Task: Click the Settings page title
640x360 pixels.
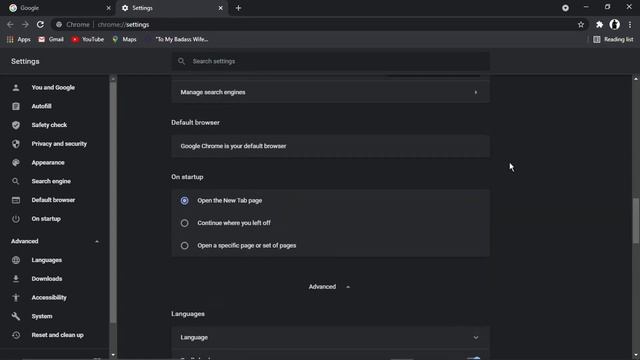Action: coord(25,61)
